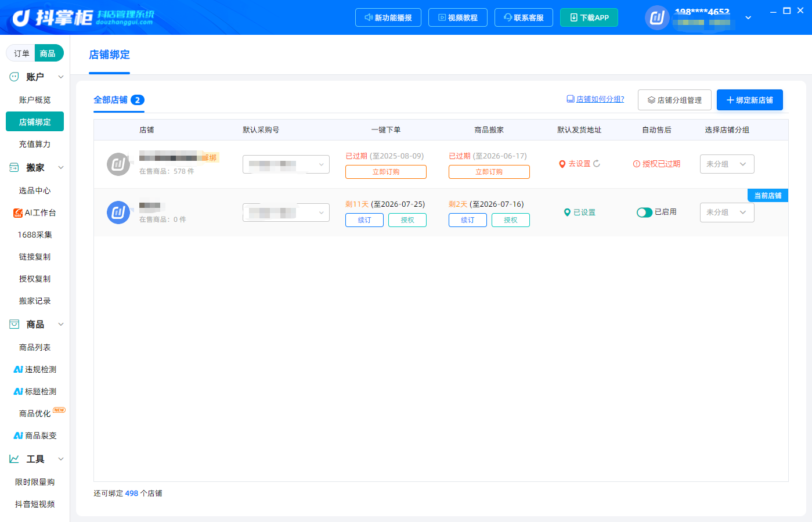Open 商品列表 in sidebar
Screen dimensions: 812x522
(x=35, y=347)
